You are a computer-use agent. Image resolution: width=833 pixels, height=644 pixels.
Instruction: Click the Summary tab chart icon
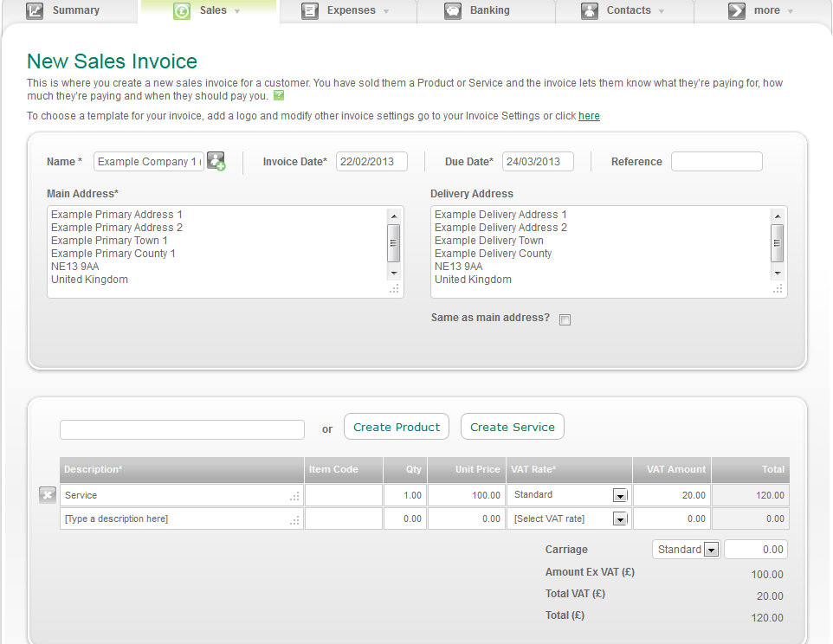(x=35, y=10)
